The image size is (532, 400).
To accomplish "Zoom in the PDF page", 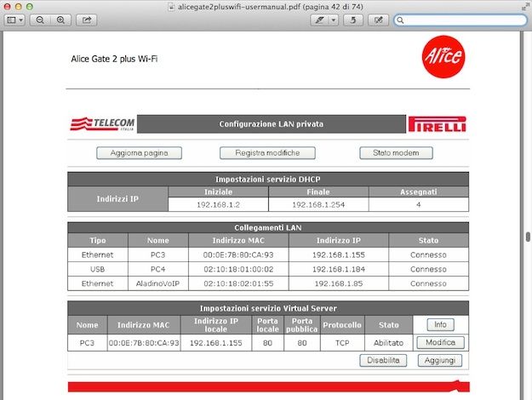I will click(x=60, y=20).
